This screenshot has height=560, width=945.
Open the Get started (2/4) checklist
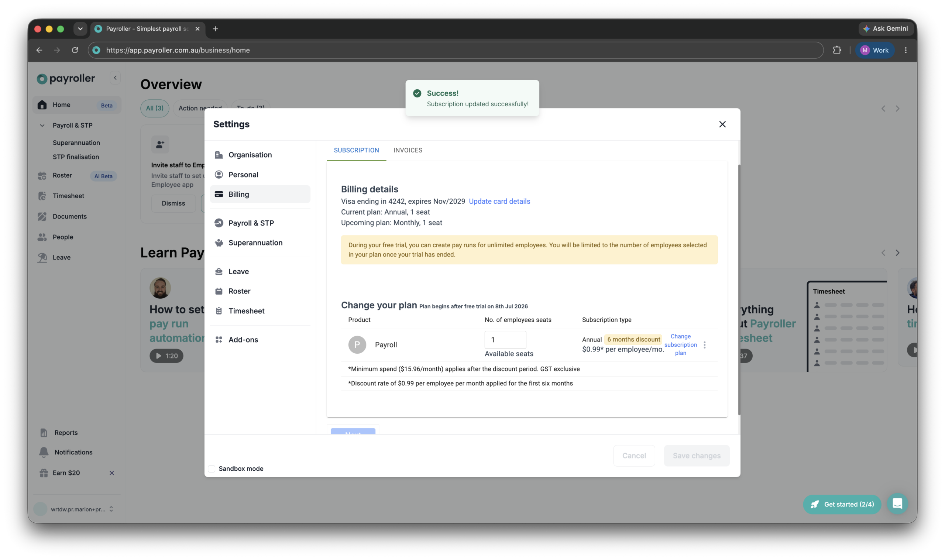(842, 504)
